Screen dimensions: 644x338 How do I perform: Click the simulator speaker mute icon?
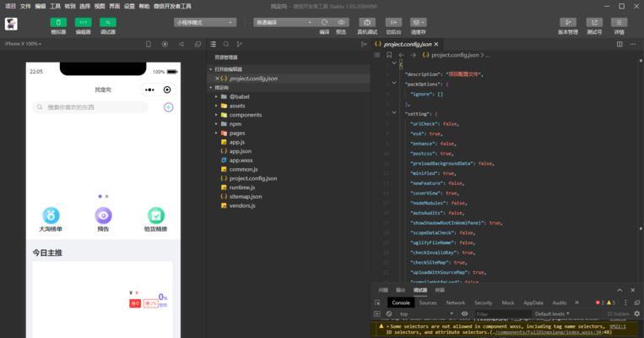(181, 44)
